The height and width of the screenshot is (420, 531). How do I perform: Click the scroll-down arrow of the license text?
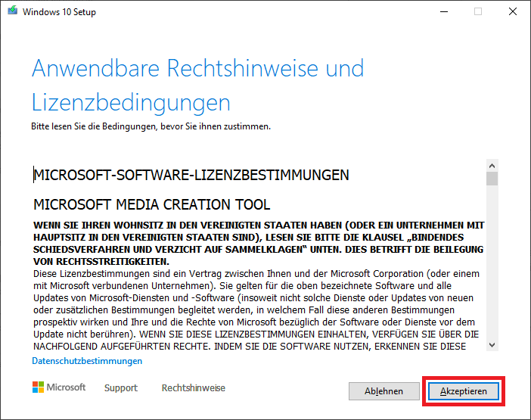[x=492, y=345]
